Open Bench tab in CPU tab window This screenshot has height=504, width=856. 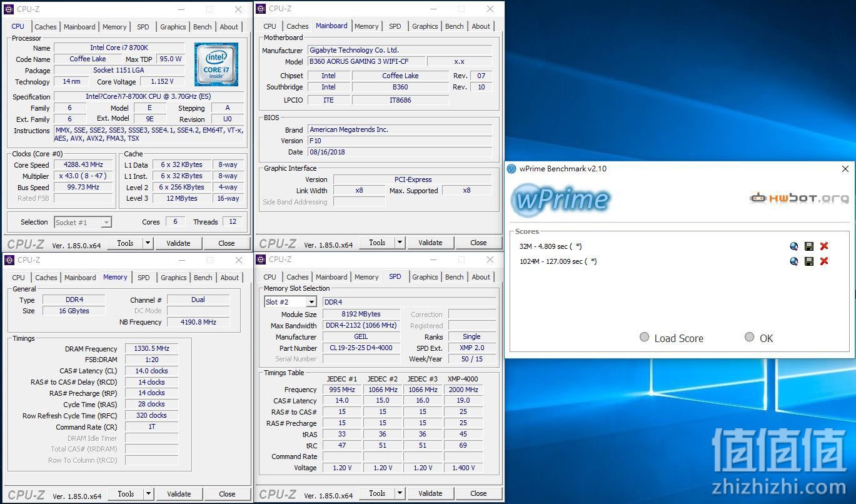pyautogui.click(x=203, y=27)
